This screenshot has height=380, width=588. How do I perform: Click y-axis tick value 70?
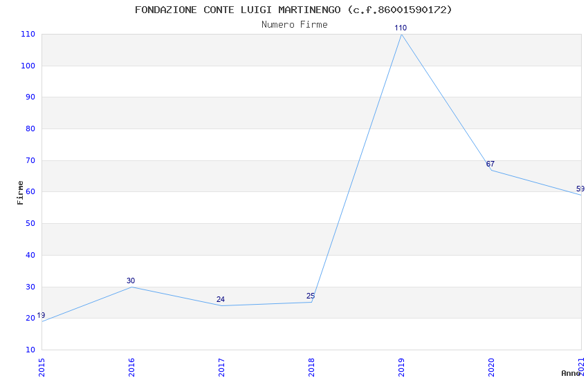pyautogui.click(x=30, y=160)
